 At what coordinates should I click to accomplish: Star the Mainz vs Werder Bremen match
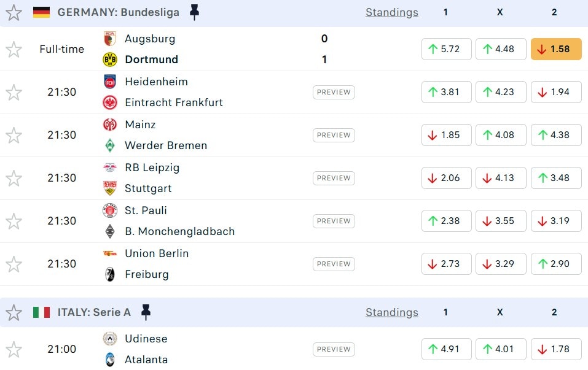pos(14,135)
